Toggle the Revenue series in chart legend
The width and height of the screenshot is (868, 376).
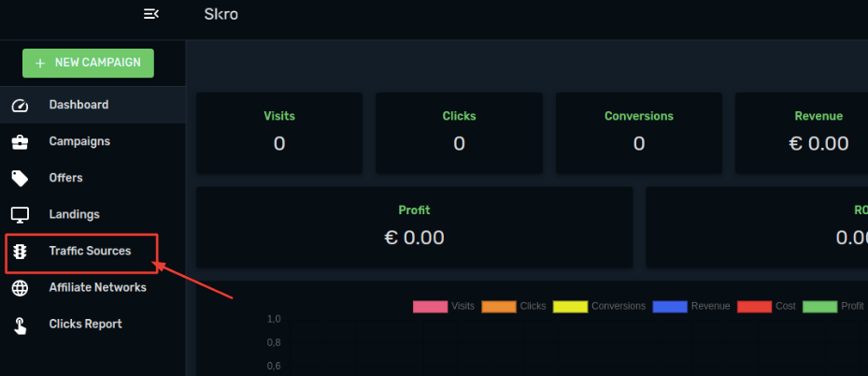[690, 306]
